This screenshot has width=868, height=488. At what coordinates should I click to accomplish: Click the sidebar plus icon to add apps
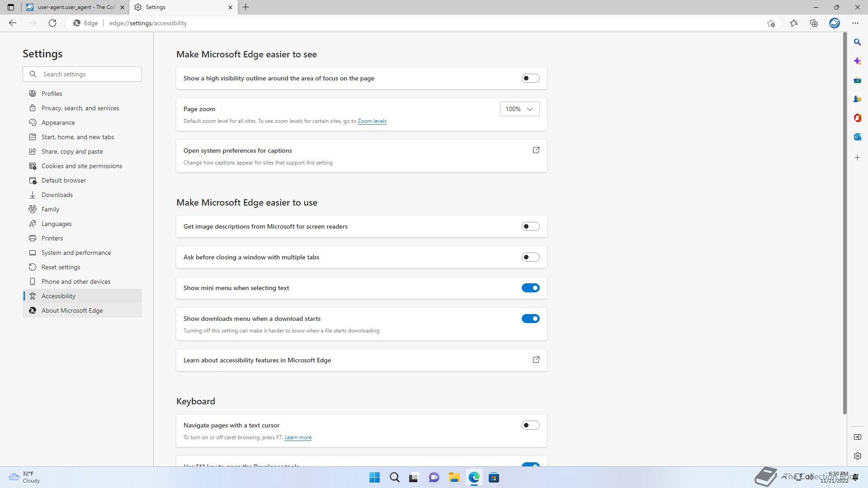[x=857, y=158]
